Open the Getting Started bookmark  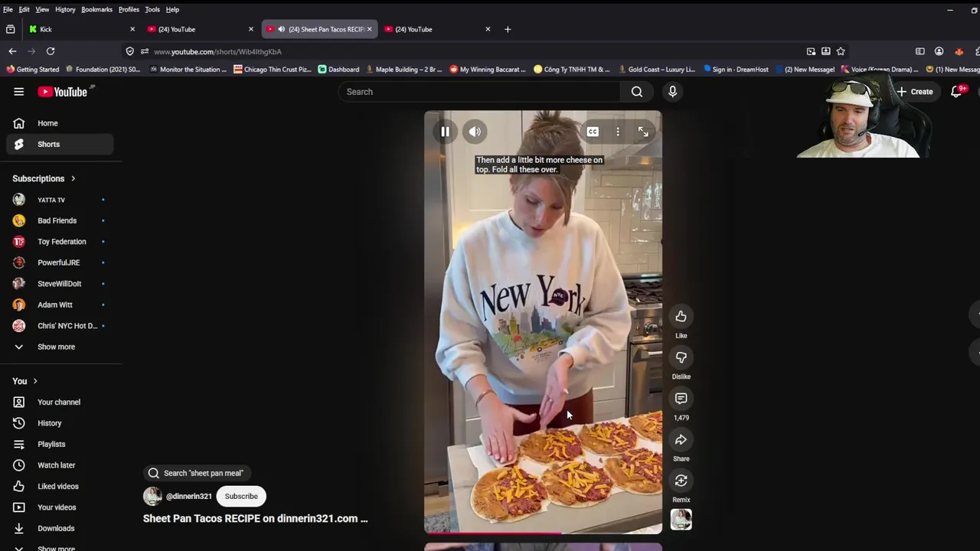pyautogui.click(x=33, y=69)
